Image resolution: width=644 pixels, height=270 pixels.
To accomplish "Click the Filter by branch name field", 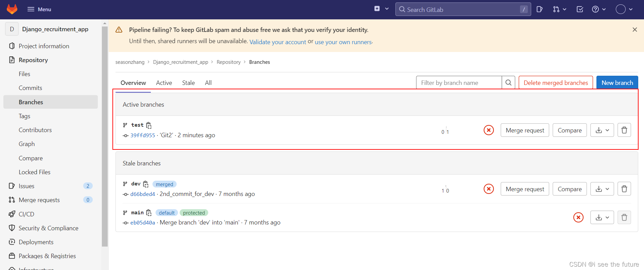I will (459, 83).
